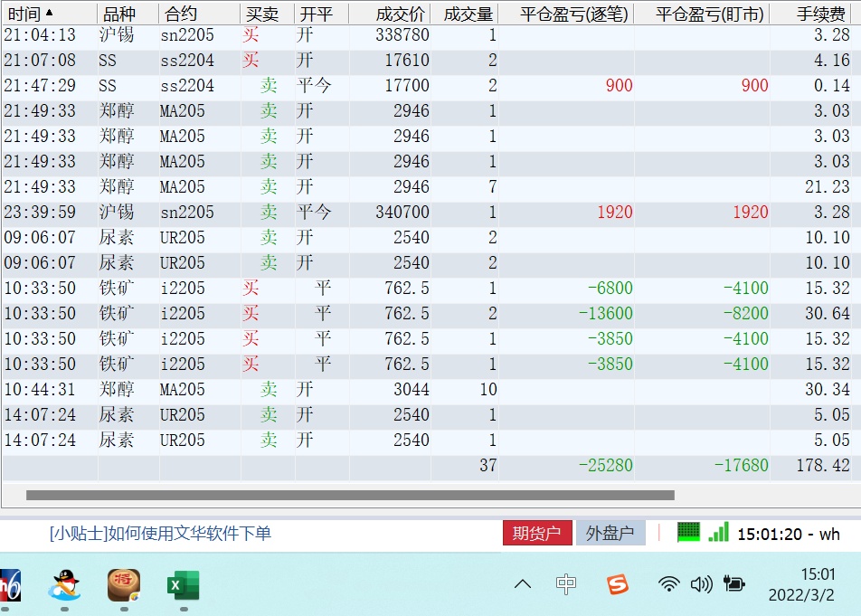This screenshot has height=616, width=861.
Task: Click the 平仓盈亏(逐笔) column header
Action: [x=567, y=14]
